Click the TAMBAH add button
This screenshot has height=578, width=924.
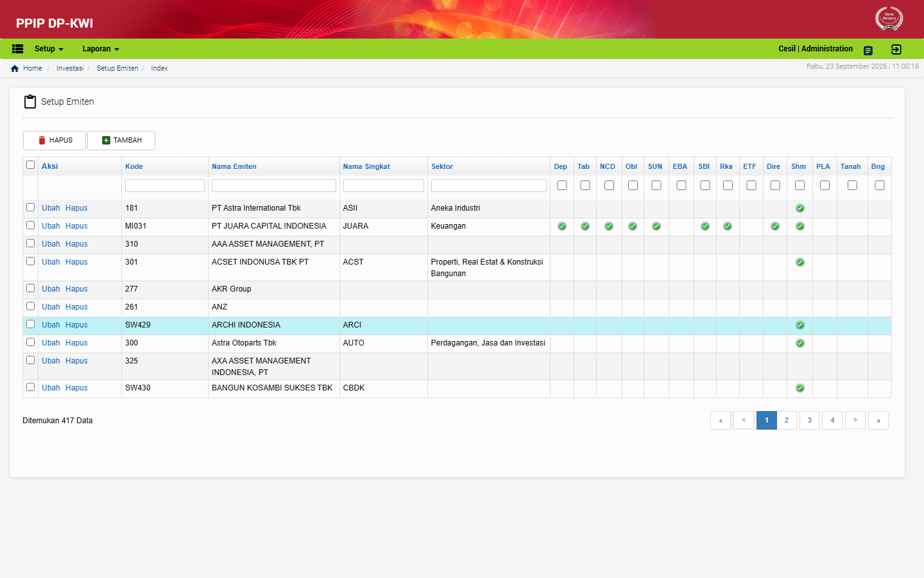(x=121, y=141)
